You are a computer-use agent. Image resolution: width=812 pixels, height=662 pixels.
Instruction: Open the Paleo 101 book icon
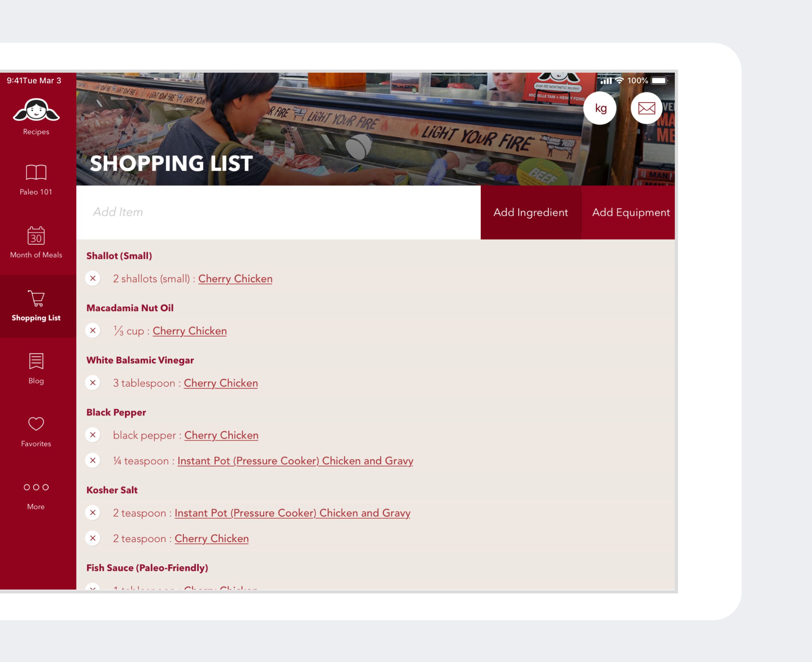click(x=36, y=172)
